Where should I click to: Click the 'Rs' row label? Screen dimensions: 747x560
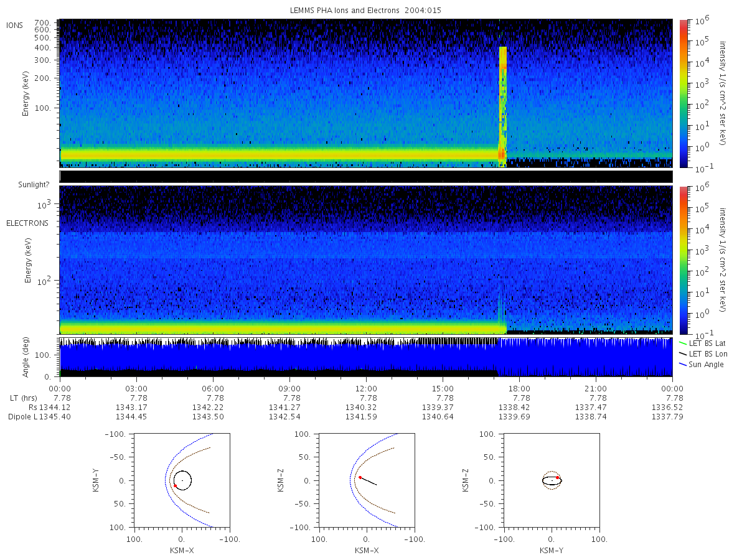pyautogui.click(x=32, y=407)
